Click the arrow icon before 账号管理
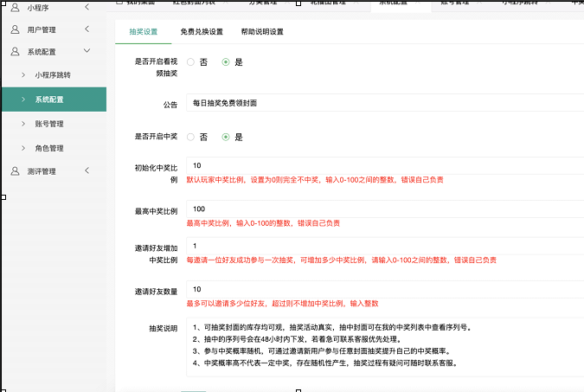 coord(23,124)
